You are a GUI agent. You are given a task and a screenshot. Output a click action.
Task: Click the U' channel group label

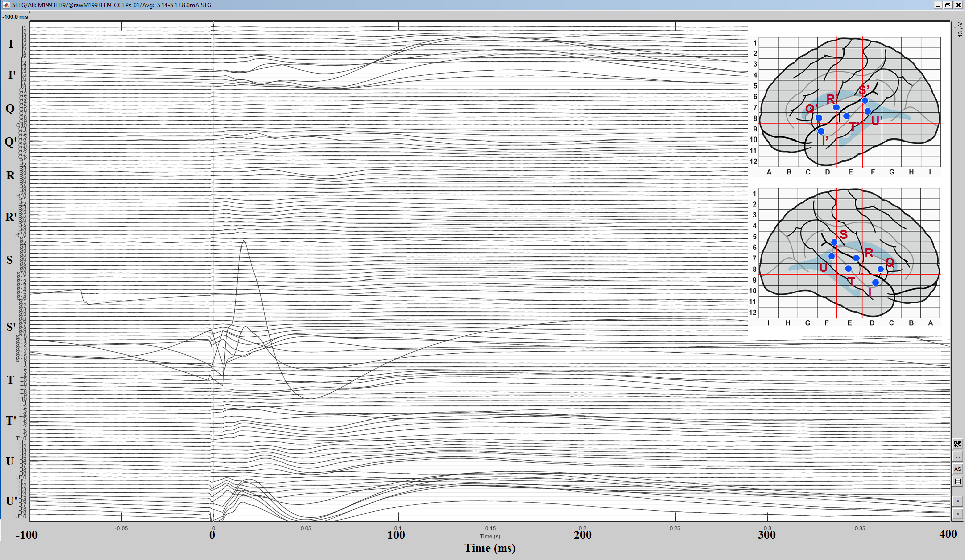click(x=11, y=501)
